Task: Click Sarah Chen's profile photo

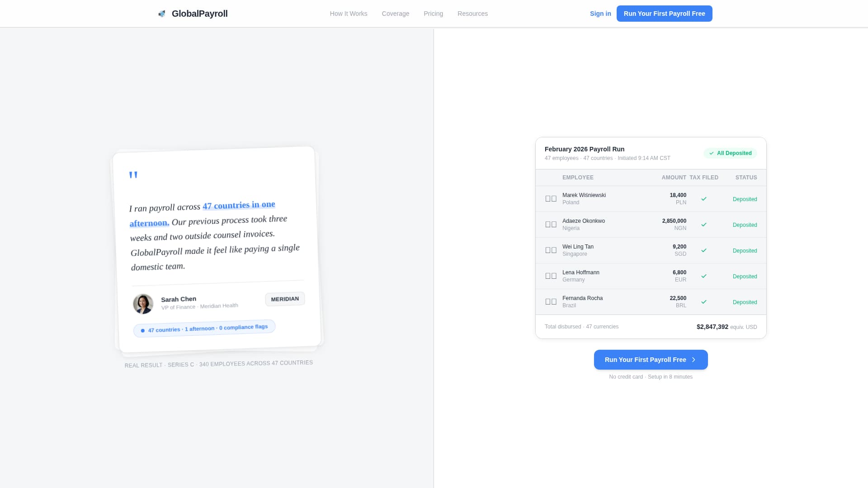Action: click(143, 304)
